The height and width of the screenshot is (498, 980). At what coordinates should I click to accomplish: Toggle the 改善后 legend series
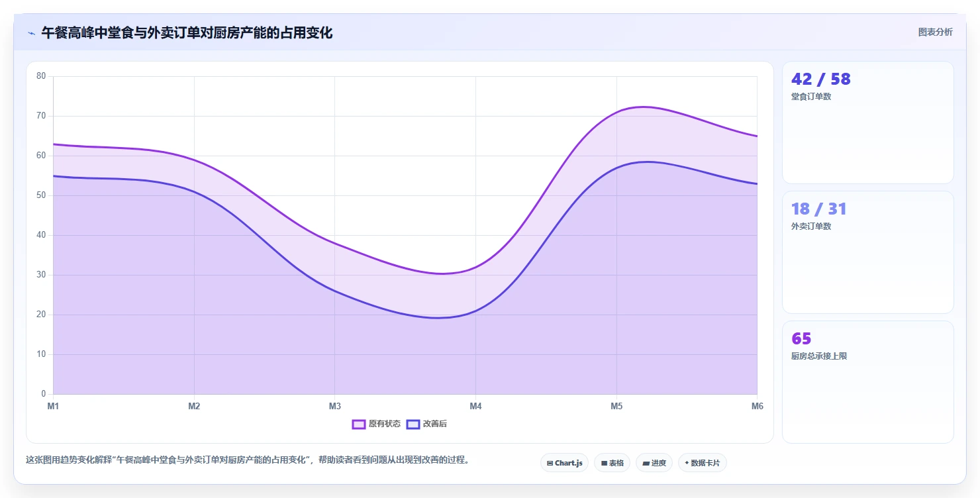point(426,424)
